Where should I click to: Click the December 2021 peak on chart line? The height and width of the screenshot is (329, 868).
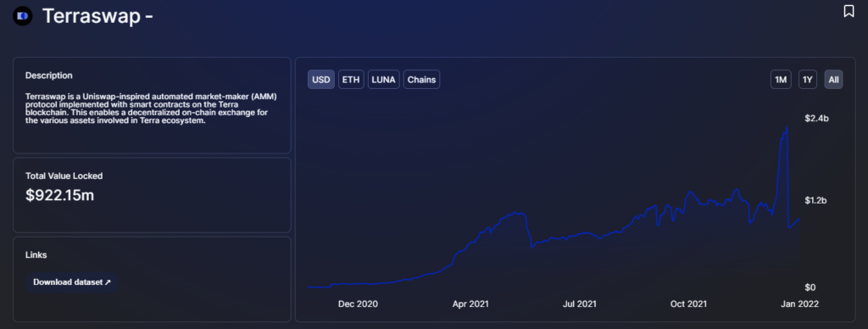click(787, 128)
